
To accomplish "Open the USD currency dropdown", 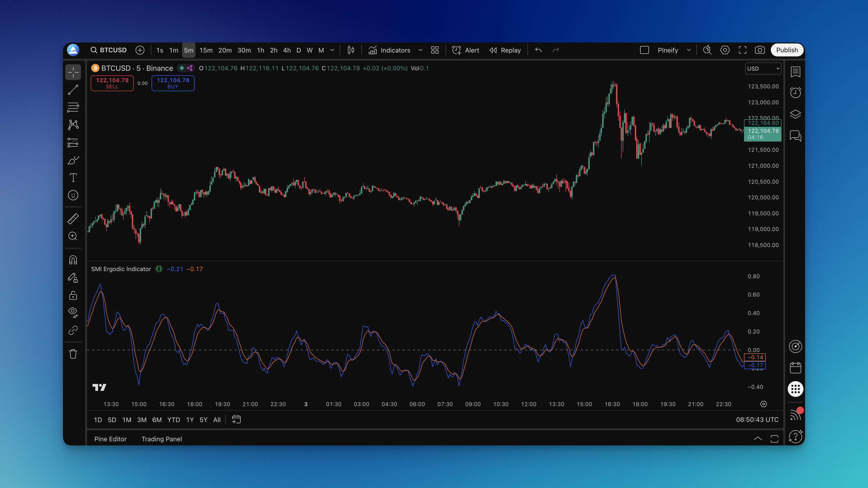I will pyautogui.click(x=763, y=68).
